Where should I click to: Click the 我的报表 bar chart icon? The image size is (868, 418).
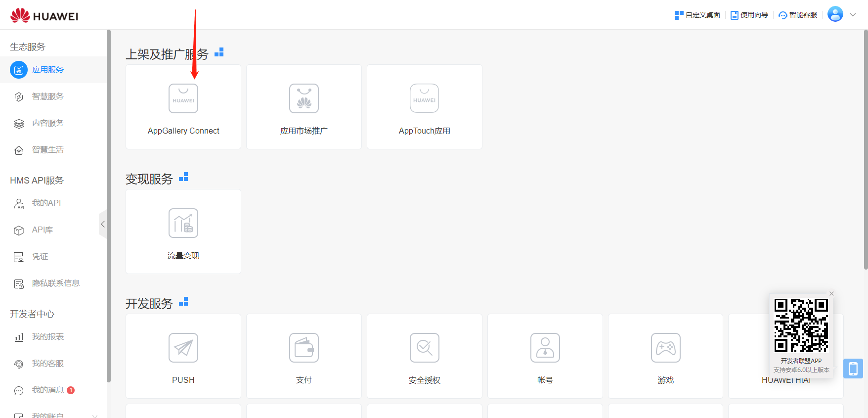[x=19, y=337]
